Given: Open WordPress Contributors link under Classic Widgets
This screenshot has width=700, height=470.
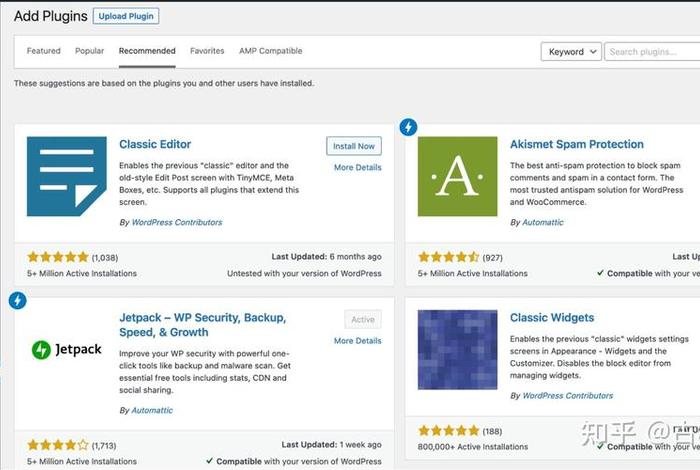Looking at the screenshot, I should pos(567,395).
